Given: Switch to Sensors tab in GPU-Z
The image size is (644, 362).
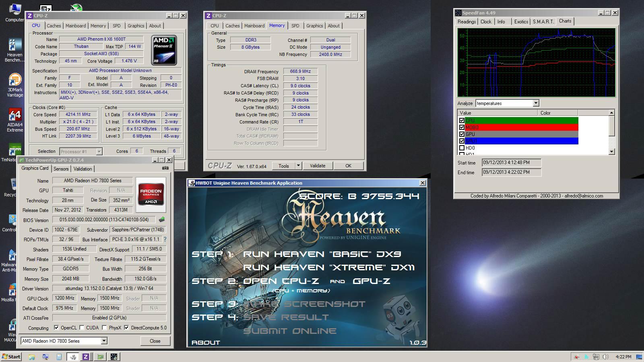Looking at the screenshot, I should pos(61,169).
